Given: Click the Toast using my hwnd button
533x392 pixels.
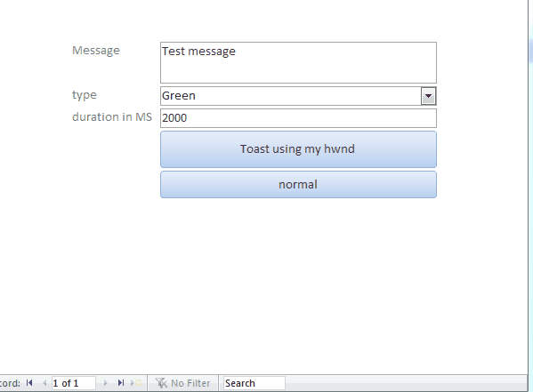Looking at the screenshot, I should tap(298, 149).
